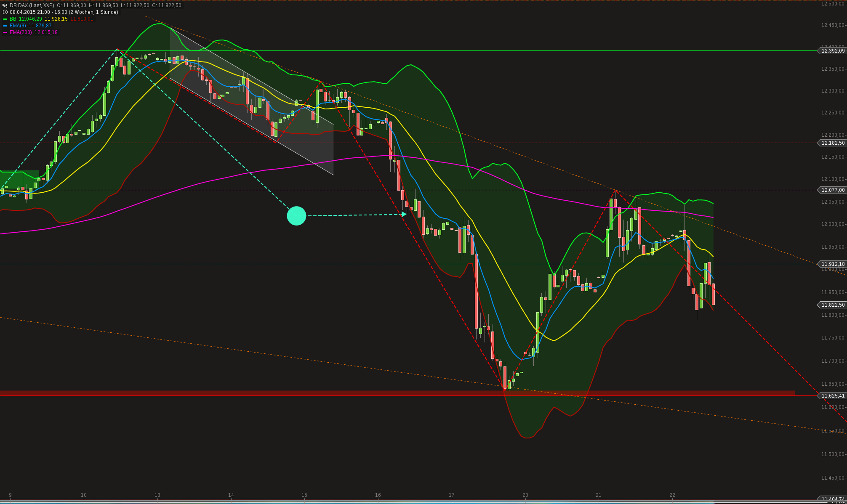Viewport: 847px width, 504px height.
Task: Select the BB indicator legend entry
Action: click(x=13, y=19)
